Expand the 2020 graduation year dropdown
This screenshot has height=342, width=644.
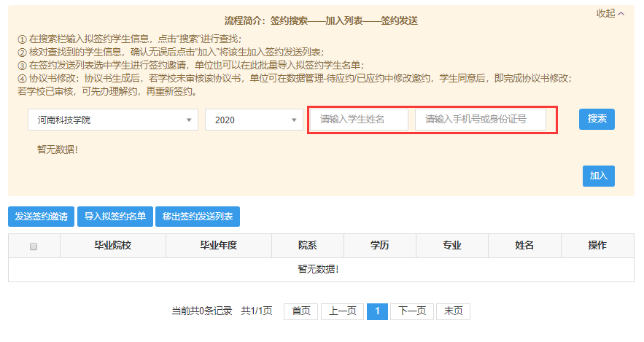coord(254,120)
